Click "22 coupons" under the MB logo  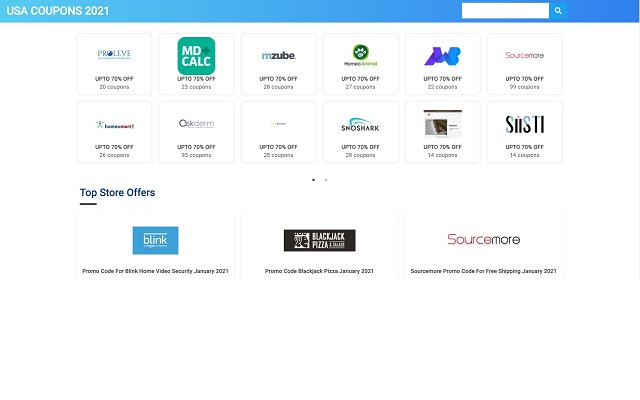(442, 87)
